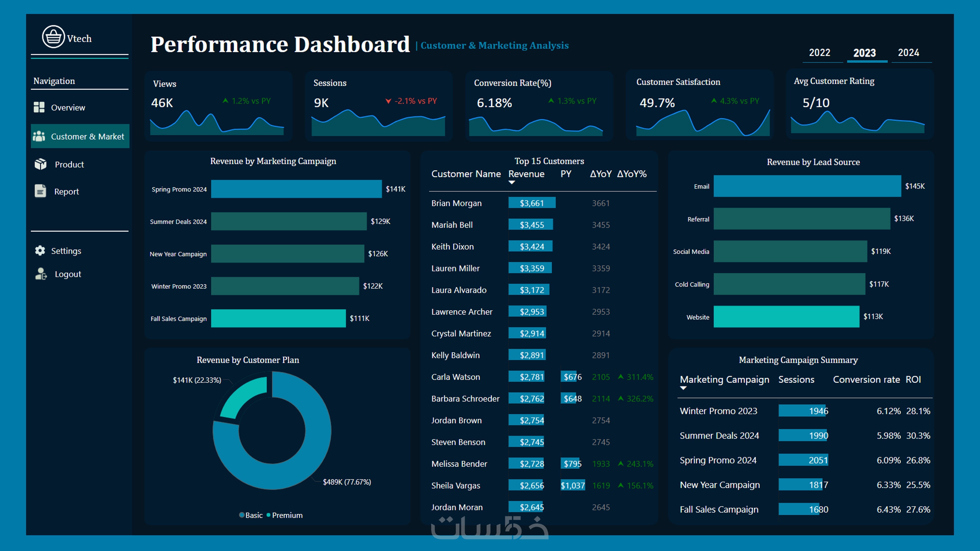Click the Overview grid icon
Viewport: 980px width, 551px height.
pyautogui.click(x=39, y=107)
